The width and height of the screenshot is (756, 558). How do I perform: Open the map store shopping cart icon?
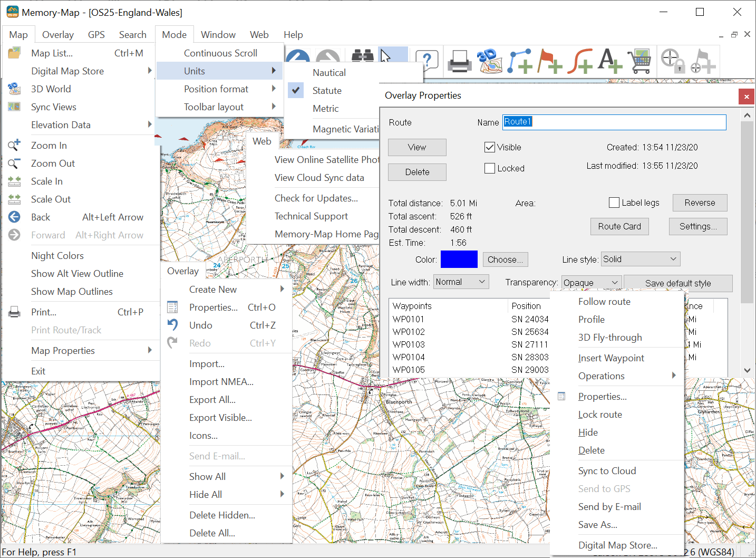639,61
